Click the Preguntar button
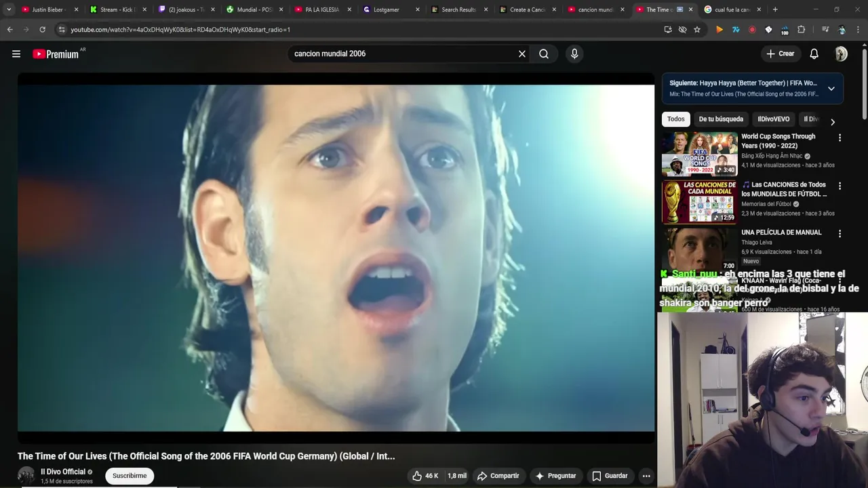 (555, 476)
